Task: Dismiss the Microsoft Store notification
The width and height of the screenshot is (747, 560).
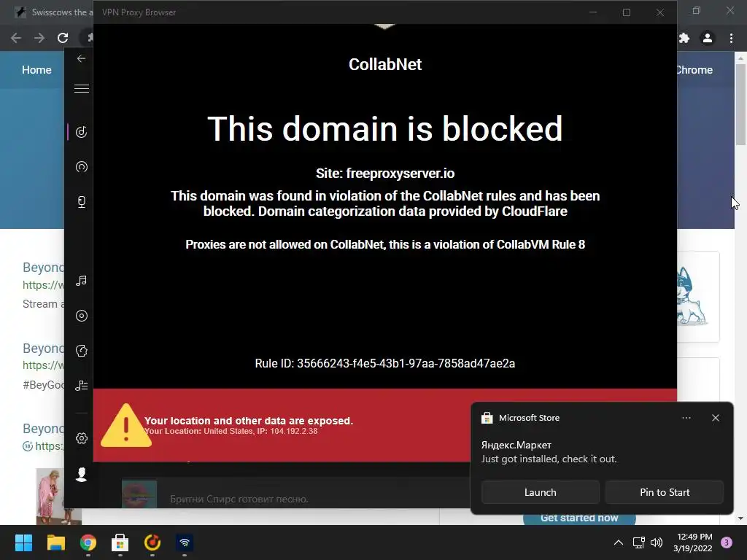Action: pyautogui.click(x=716, y=418)
